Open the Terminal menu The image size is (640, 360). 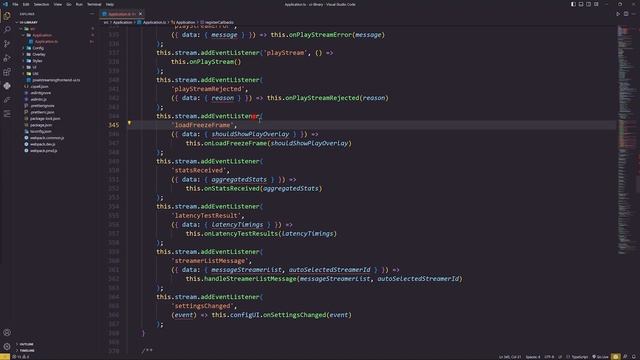94,4
